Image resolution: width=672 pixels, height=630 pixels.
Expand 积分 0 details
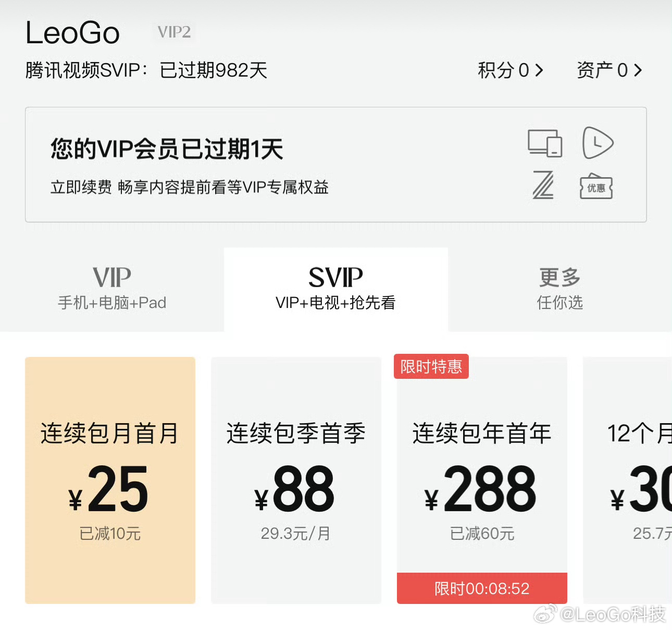coord(511,70)
